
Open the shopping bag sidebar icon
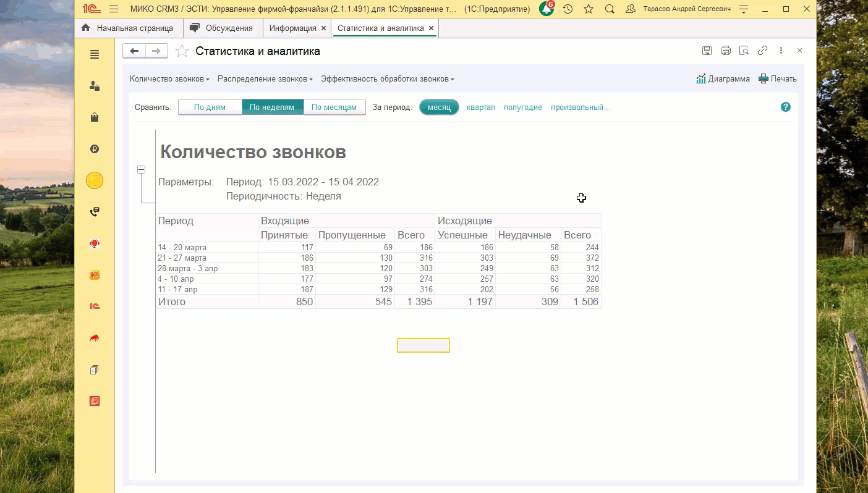[x=95, y=117]
